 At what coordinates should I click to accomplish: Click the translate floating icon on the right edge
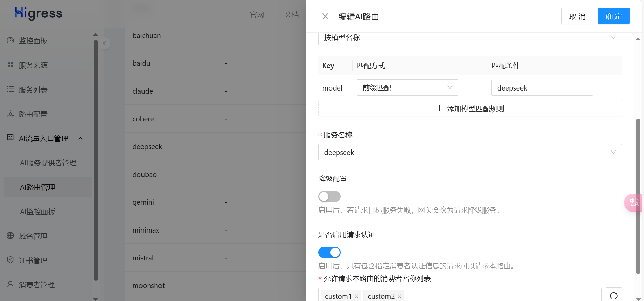point(633,202)
